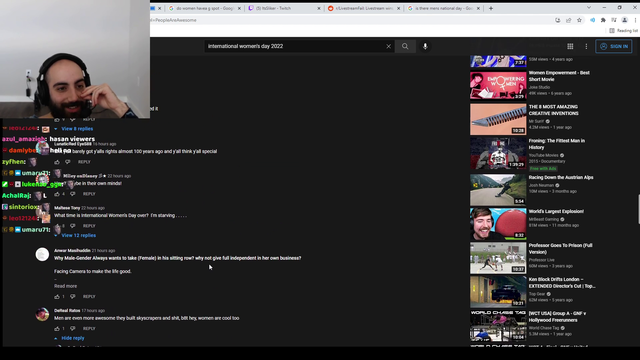Close the r/LivestreamFail tab
This screenshot has width=640, height=360.
point(398,8)
